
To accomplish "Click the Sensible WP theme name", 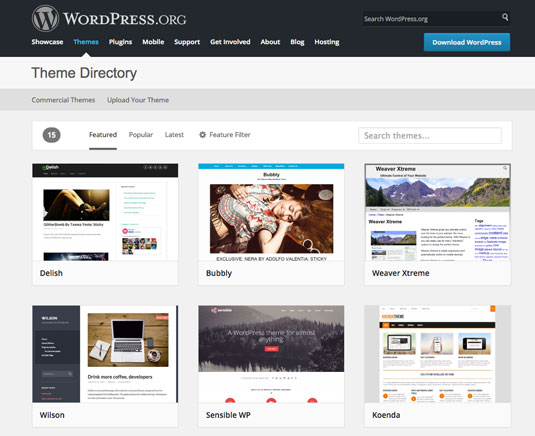I will click(228, 415).
